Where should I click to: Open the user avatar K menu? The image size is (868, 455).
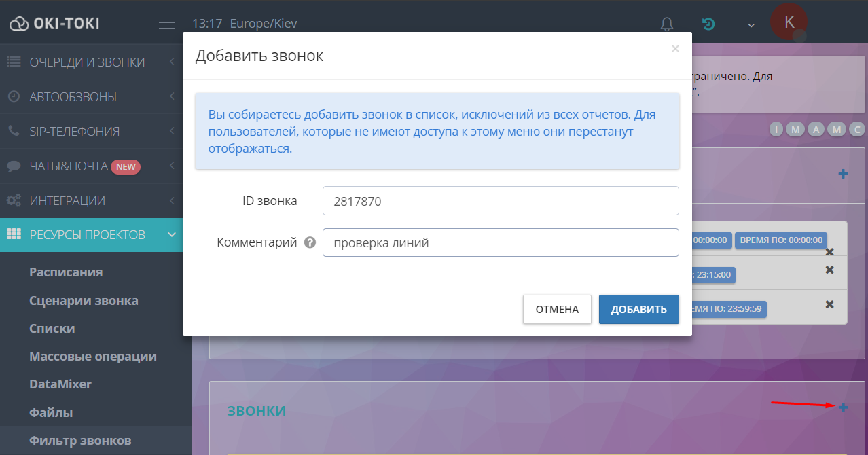coord(789,22)
